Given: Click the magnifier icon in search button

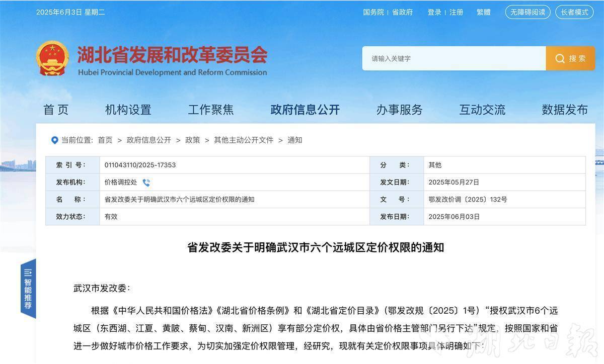Looking at the screenshot, I should [560, 59].
